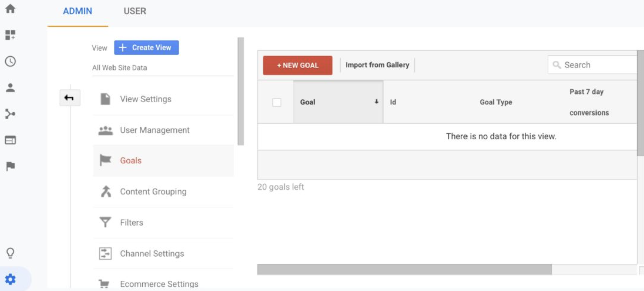
Task: Click the Goal Type column header
Action: point(496,102)
